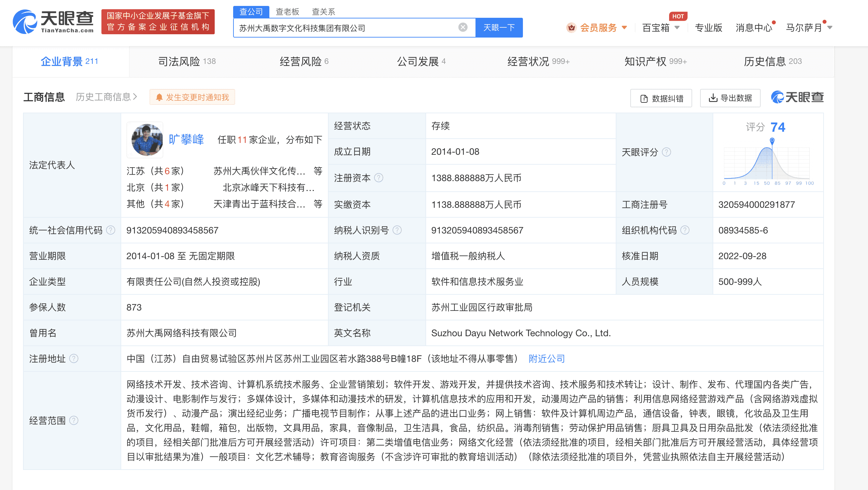Switch to the 查关系 search tab
The width and height of the screenshot is (868, 490).
coord(323,12)
